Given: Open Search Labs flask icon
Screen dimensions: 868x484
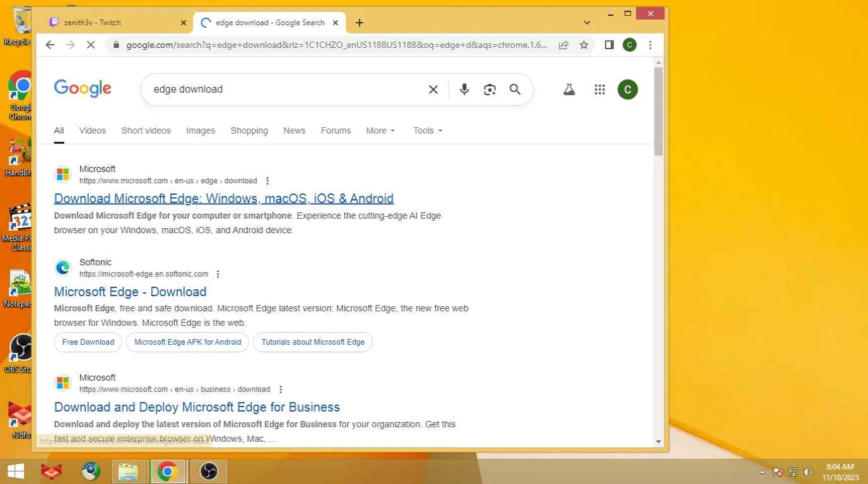Looking at the screenshot, I should [569, 89].
